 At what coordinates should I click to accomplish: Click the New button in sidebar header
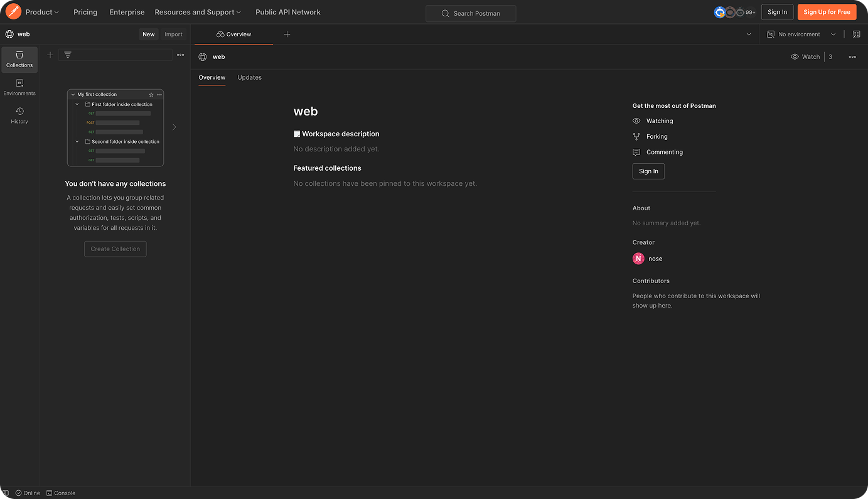click(x=148, y=35)
